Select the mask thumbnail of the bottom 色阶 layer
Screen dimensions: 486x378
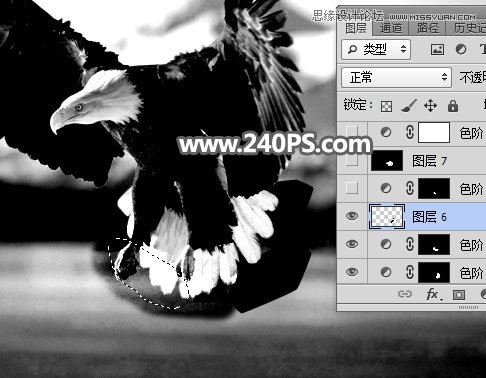(x=434, y=272)
